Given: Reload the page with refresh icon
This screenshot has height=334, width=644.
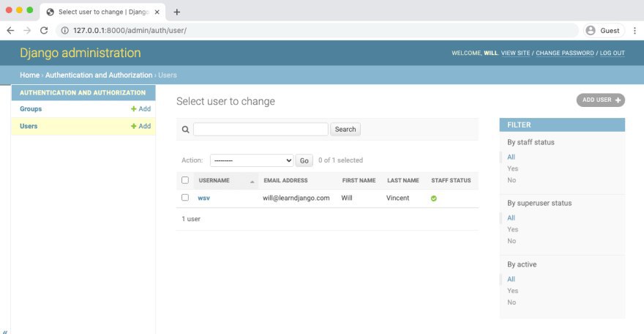Looking at the screenshot, I should 44,31.
